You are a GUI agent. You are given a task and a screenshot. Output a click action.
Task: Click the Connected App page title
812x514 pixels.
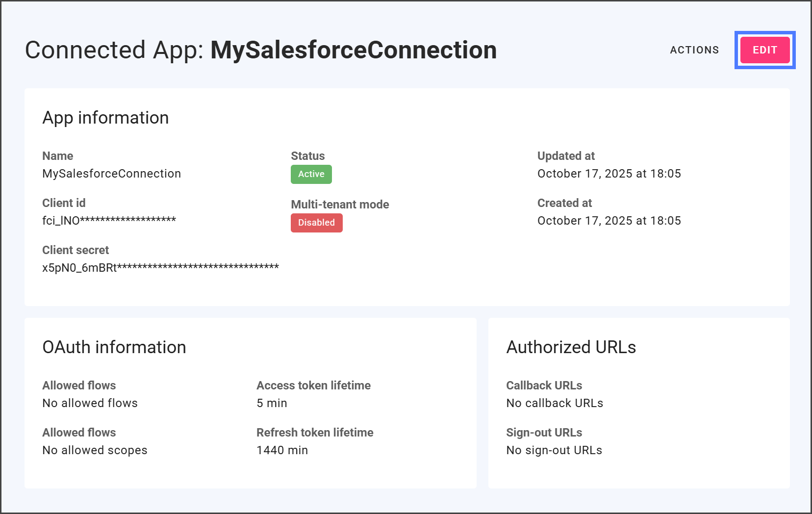(260, 50)
